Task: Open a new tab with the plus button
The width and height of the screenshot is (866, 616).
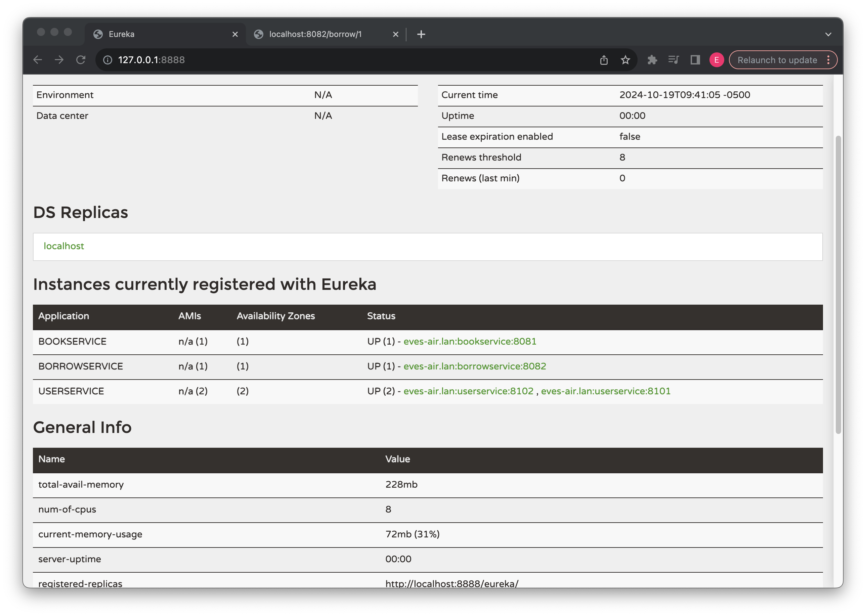Action: tap(421, 34)
